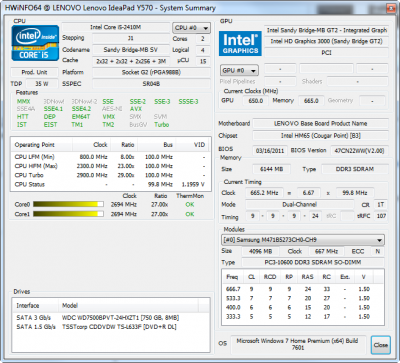Screen dimensions: 400x363
Task: Click the SSE4.2 feature label
Action: click(x=81, y=109)
